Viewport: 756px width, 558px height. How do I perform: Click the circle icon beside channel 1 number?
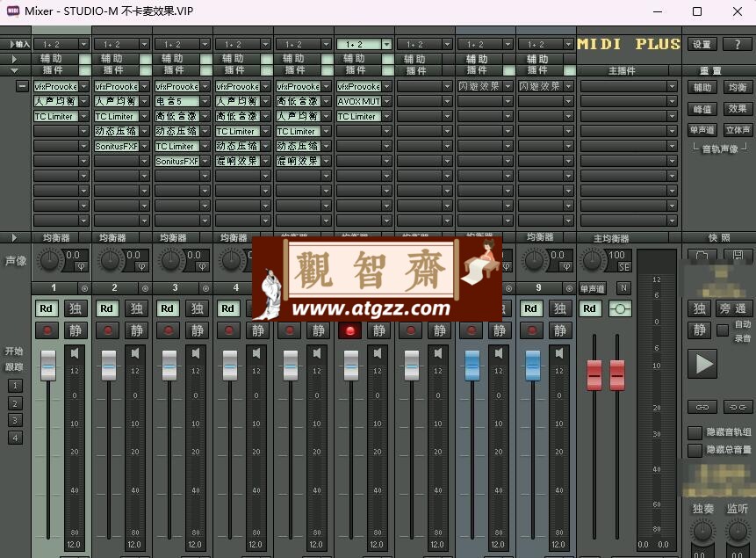point(85,288)
